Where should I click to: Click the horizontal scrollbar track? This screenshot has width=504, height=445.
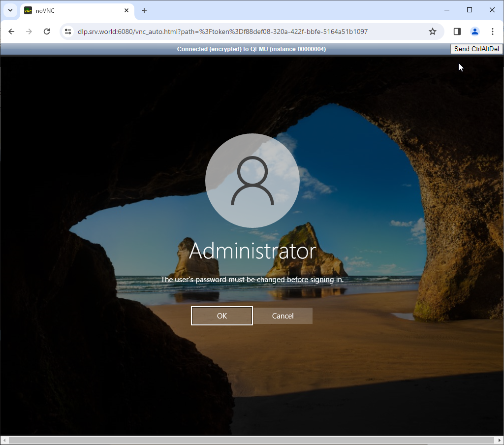tap(252, 440)
